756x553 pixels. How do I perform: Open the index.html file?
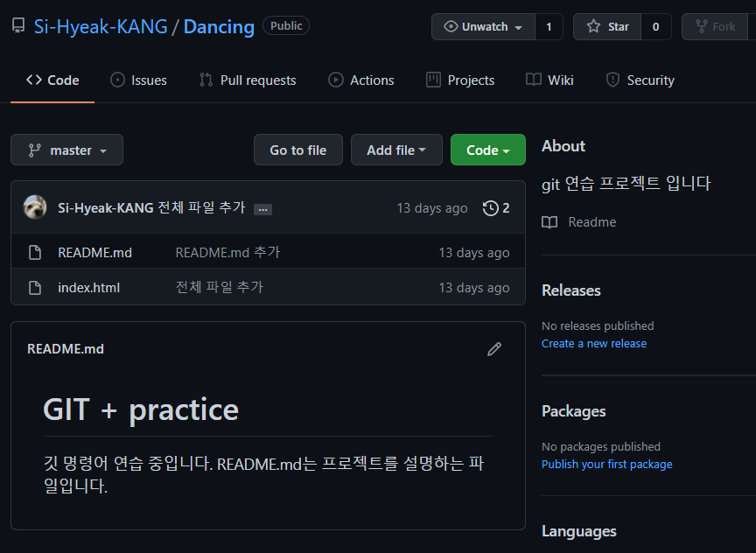tap(88, 288)
